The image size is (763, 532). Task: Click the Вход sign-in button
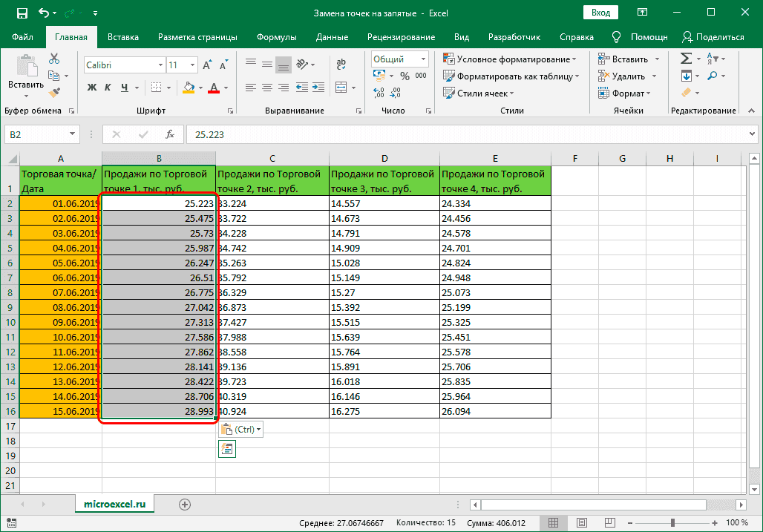click(x=600, y=12)
